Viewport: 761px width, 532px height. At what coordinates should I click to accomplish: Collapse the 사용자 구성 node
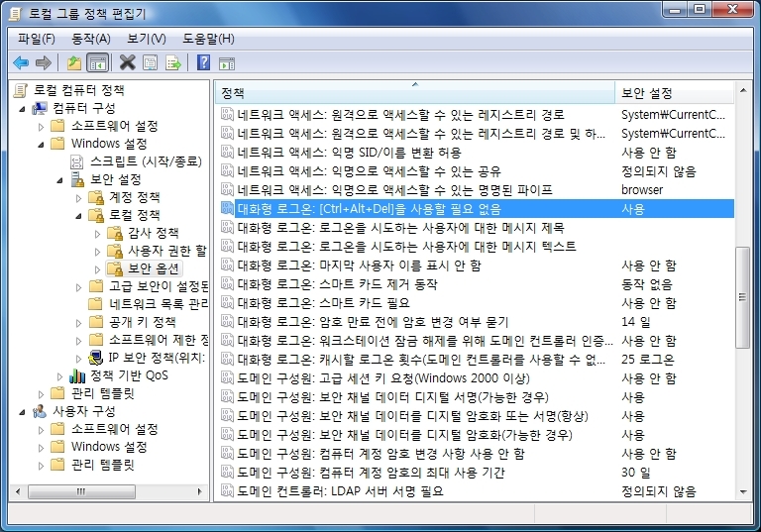(x=22, y=412)
